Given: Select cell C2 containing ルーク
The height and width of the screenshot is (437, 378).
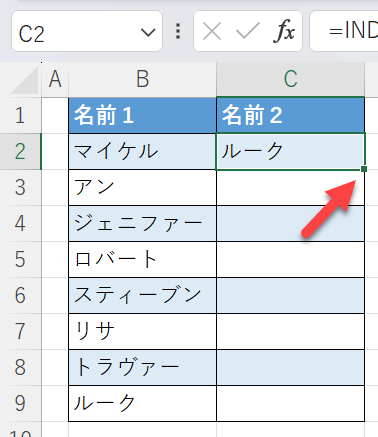Looking at the screenshot, I should [x=290, y=152].
